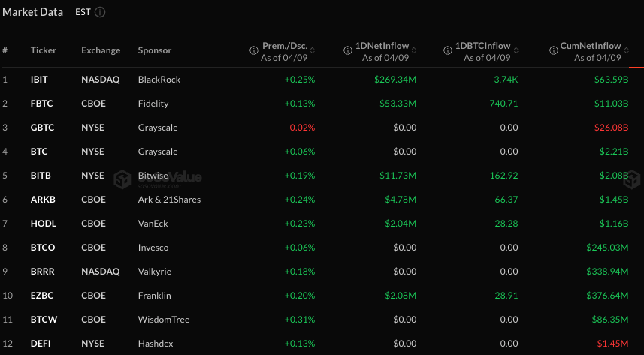This screenshot has height=355, width=644.
Task: Click the CumNetInflow info icon
Action: pyautogui.click(x=554, y=50)
